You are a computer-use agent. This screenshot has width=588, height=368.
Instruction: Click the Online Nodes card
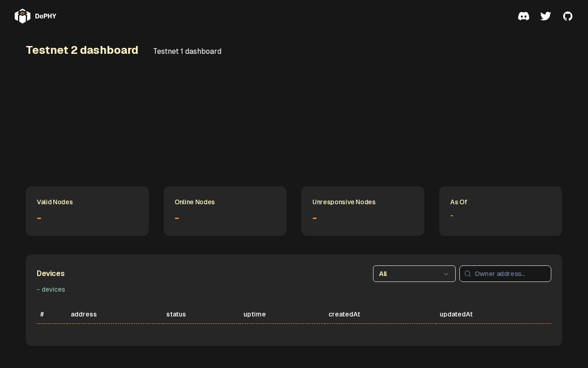[x=225, y=211]
